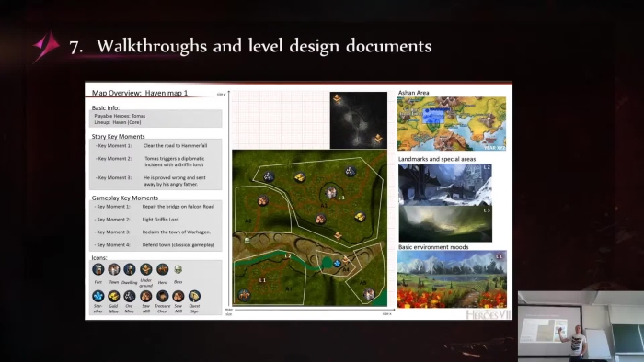Screen dimensions: 644x362
Task: Click the saw mill icon in area A2
Action: 263,201
